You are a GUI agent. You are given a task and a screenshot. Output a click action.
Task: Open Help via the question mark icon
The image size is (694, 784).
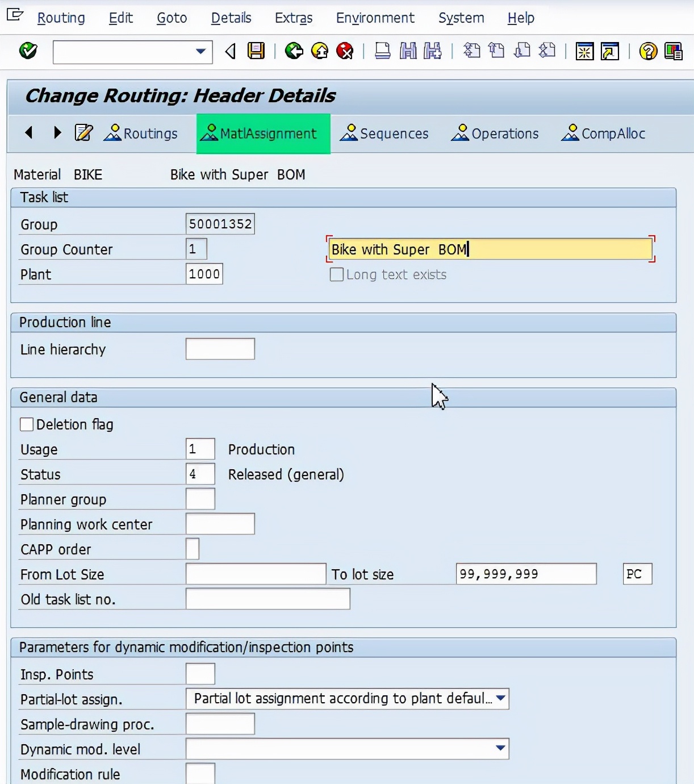tap(648, 51)
